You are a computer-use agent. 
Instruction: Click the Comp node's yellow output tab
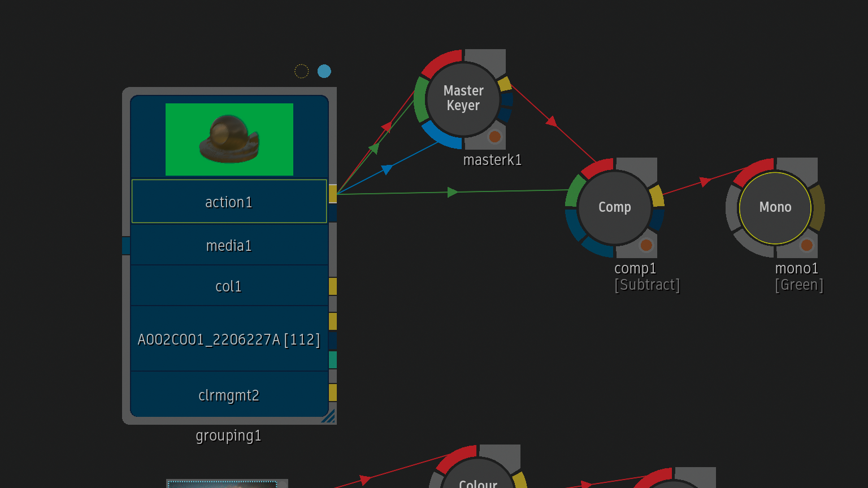(x=657, y=195)
